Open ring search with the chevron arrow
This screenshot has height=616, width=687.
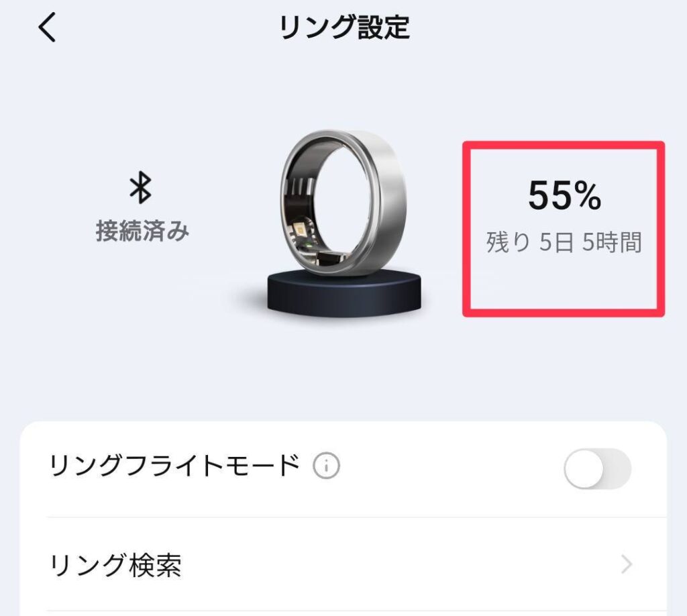click(627, 565)
